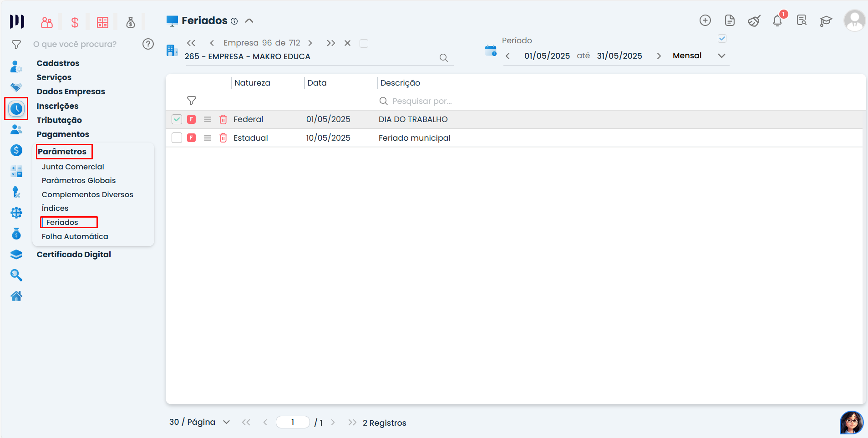Open the notifications bell

tap(777, 21)
